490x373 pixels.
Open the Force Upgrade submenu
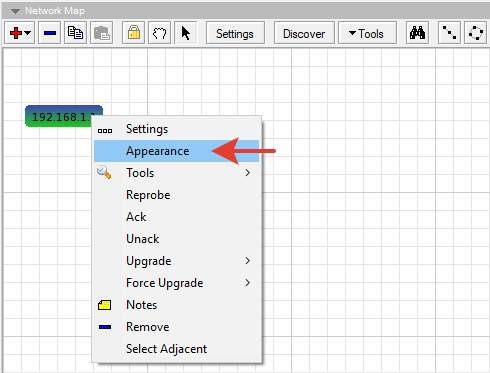point(177,283)
